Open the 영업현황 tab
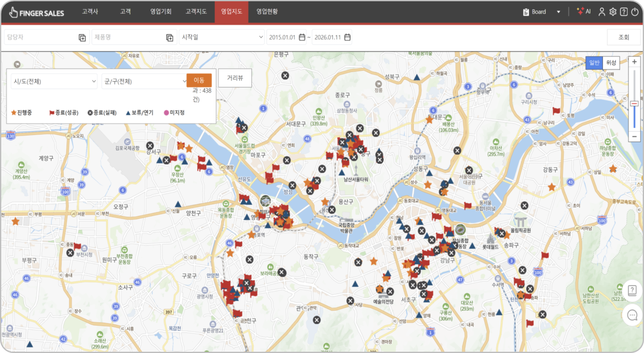Screen dimensions: 644x353 [267, 12]
